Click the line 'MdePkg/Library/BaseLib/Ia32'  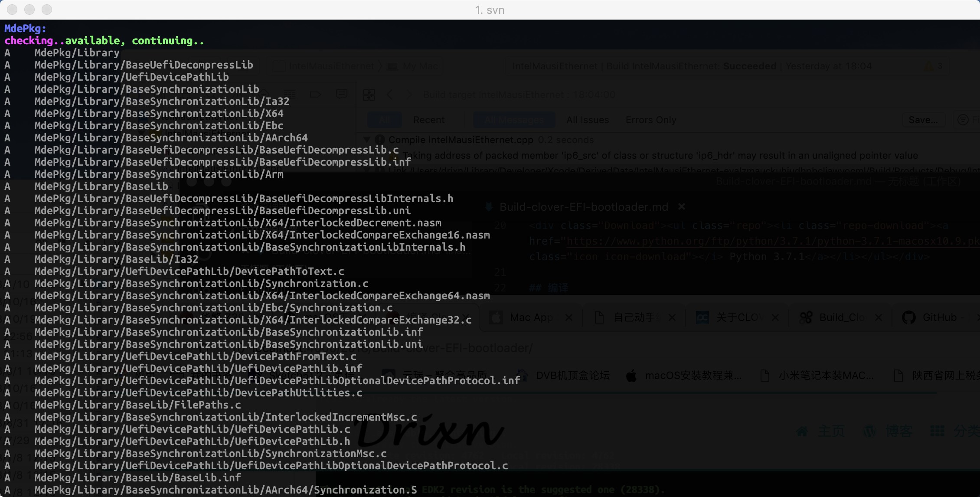117,259
